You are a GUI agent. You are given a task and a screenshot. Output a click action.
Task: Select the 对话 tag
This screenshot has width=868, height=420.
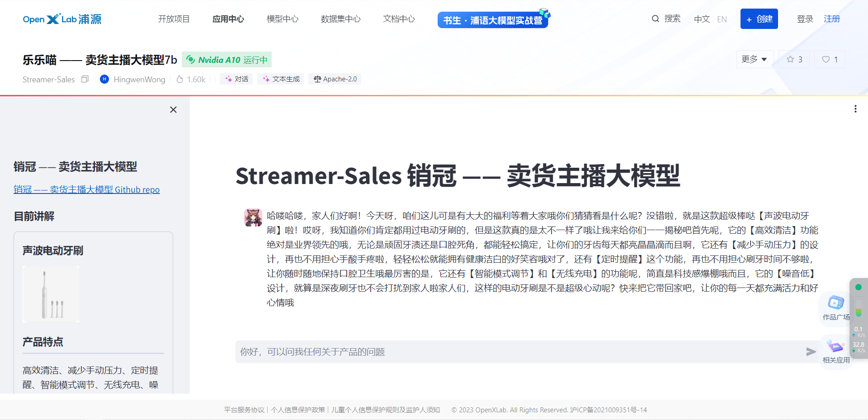(x=237, y=79)
